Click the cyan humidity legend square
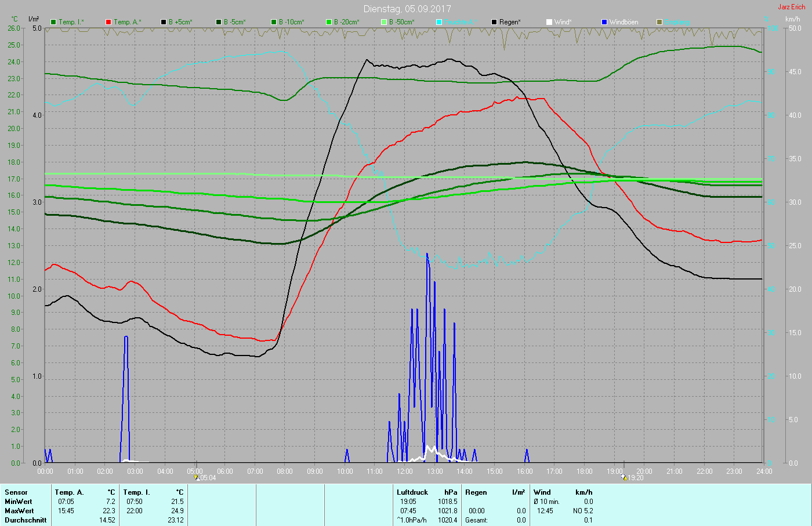Image resolution: width=812 pixels, height=526 pixels. point(439,22)
